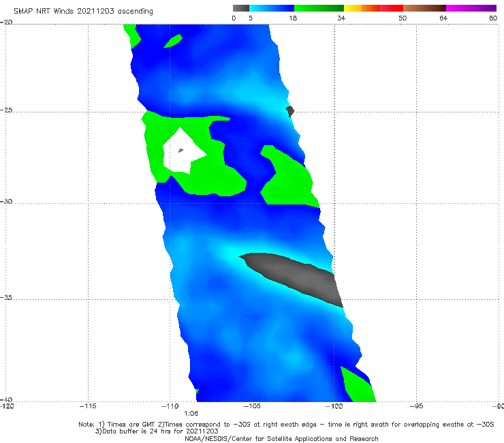Pick the cyan-to-blue gradient segment of the color bar
Viewport: 504px width, 443px height.
272,8
